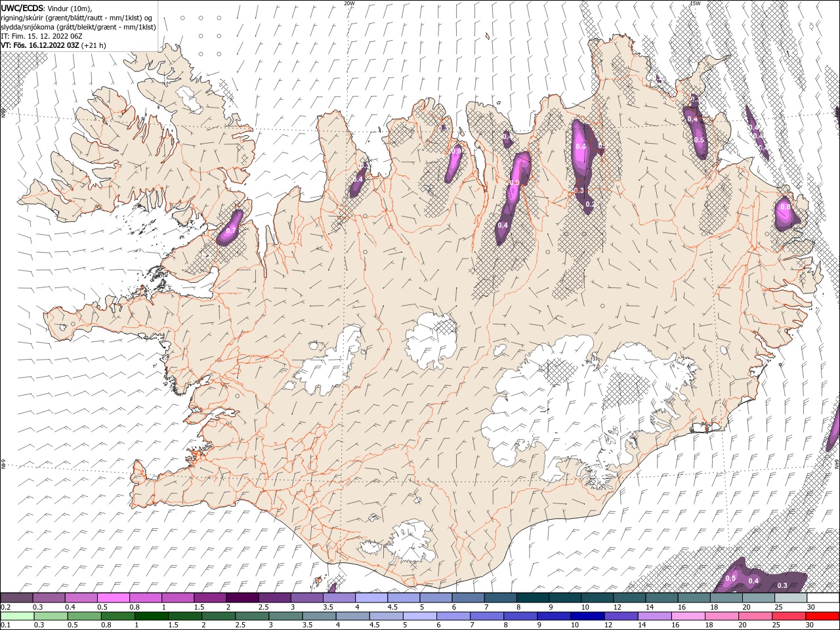Click the 0.5 value in the offshore southeast patch

pyautogui.click(x=730, y=578)
